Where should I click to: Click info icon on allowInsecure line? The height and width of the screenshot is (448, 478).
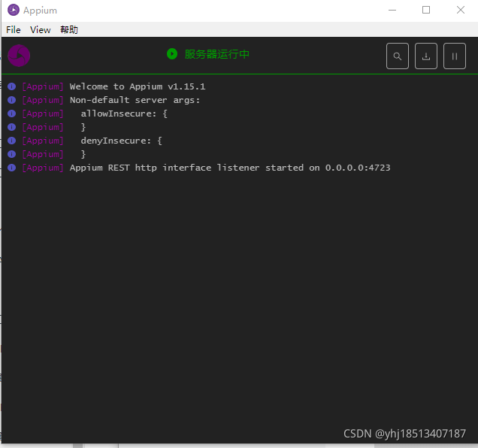click(11, 114)
